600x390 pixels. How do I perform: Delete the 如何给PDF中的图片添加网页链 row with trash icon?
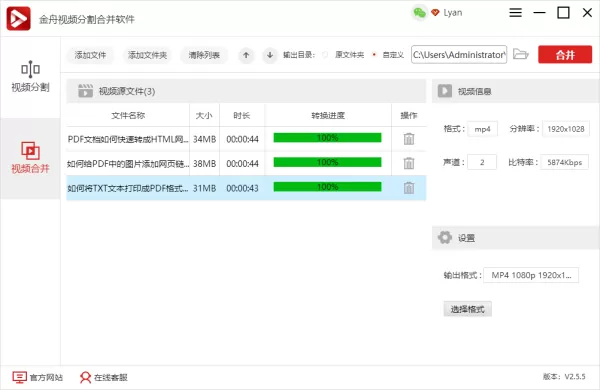(409, 163)
